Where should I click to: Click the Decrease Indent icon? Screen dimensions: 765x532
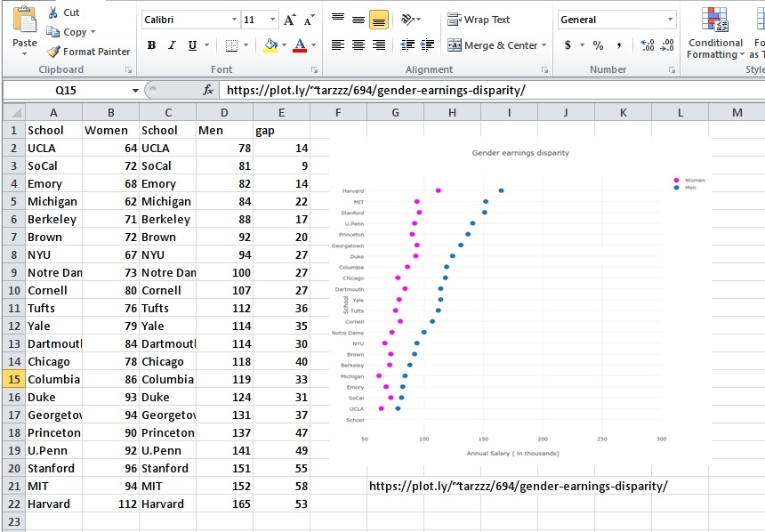[407, 45]
